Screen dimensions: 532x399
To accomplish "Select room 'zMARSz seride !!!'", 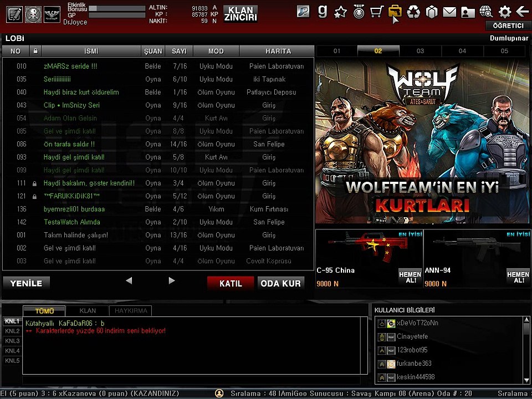I will (x=158, y=66).
